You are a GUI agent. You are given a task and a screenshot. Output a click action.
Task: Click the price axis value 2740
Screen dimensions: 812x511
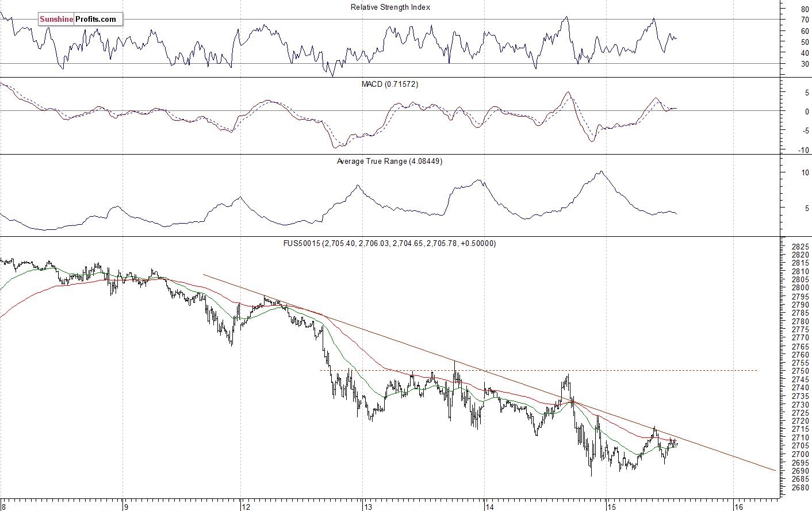coord(800,388)
